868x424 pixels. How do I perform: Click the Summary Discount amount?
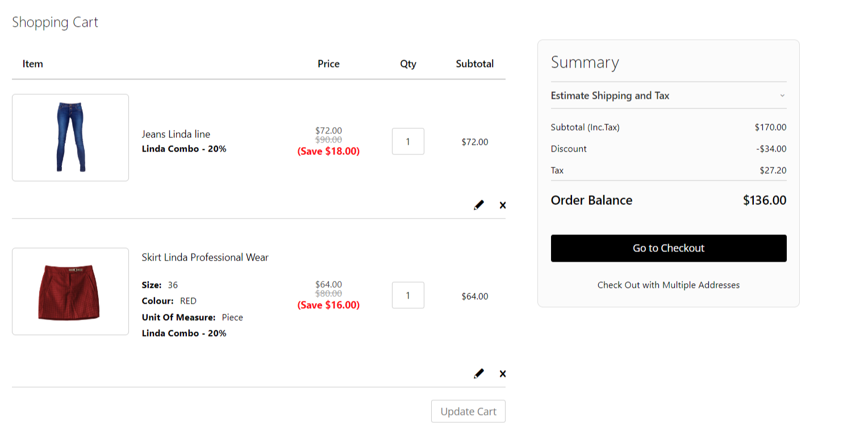771,149
